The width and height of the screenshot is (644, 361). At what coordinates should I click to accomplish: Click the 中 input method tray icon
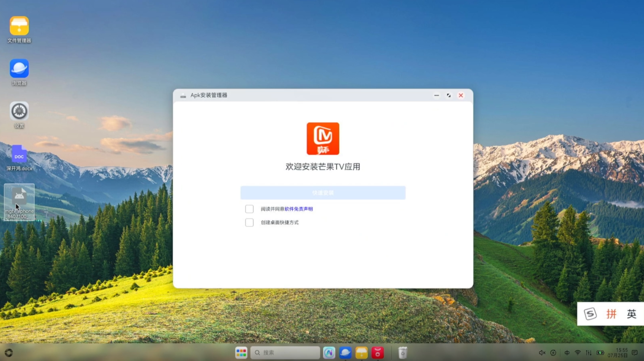point(567,353)
